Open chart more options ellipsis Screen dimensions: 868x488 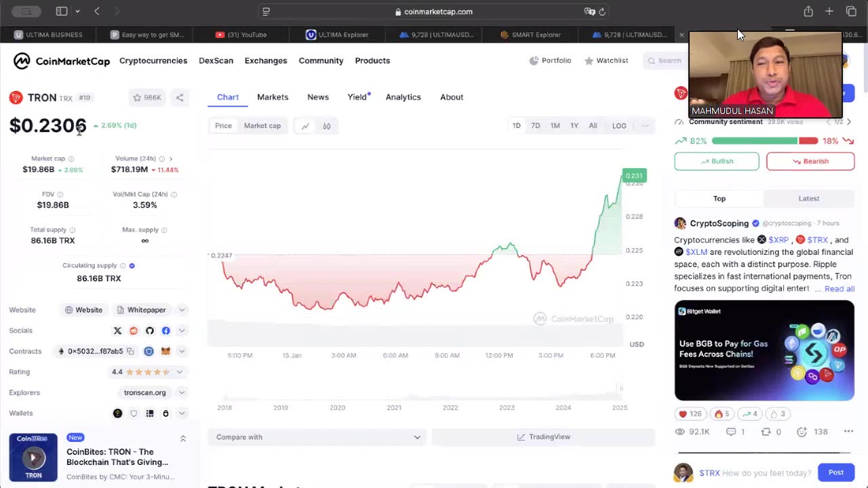[x=645, y=125]
